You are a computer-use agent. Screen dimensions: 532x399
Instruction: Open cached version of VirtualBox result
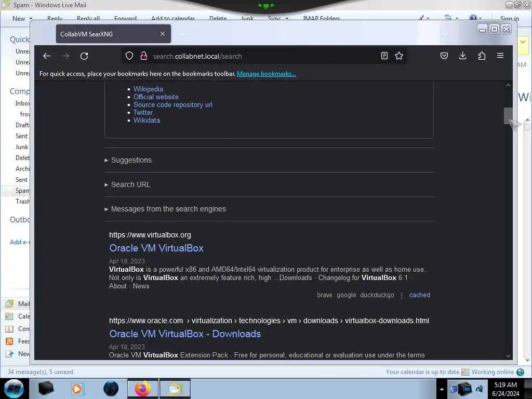click(420, 295)
